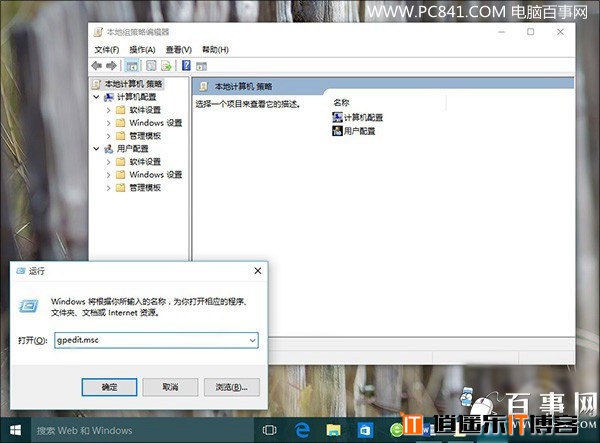Click the 取消 button in Run dialog
This screenshot has height=443, width=600.
170,387
